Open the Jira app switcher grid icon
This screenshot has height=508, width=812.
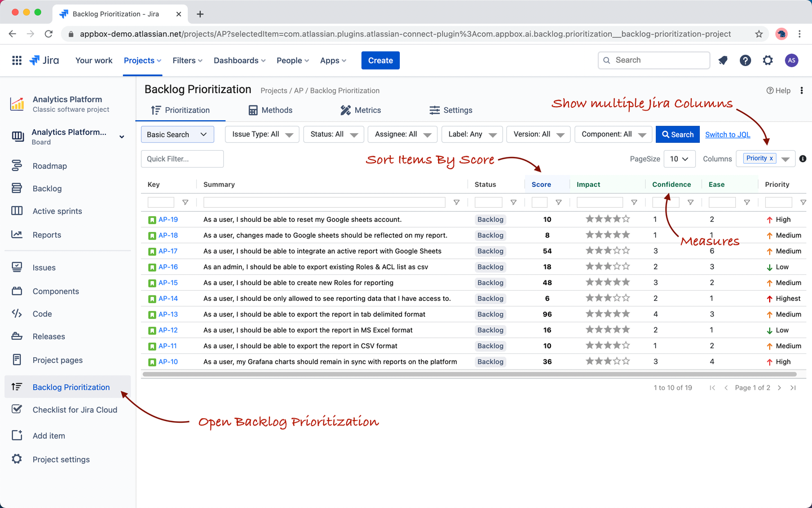[x=17, y=60]
